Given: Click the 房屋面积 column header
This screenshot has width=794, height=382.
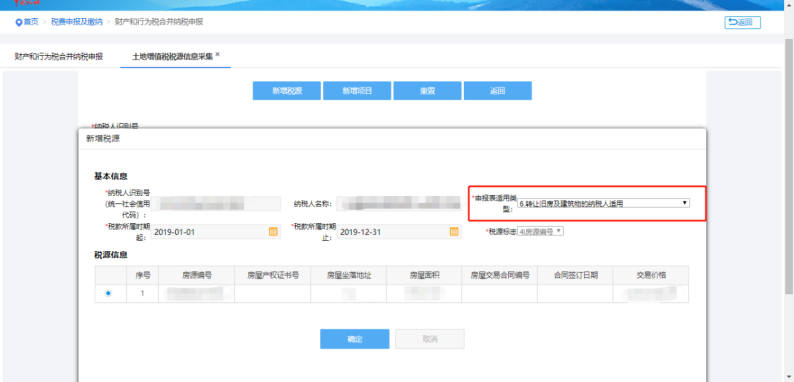Looking at the screenshot, I should tap(424, 275).
